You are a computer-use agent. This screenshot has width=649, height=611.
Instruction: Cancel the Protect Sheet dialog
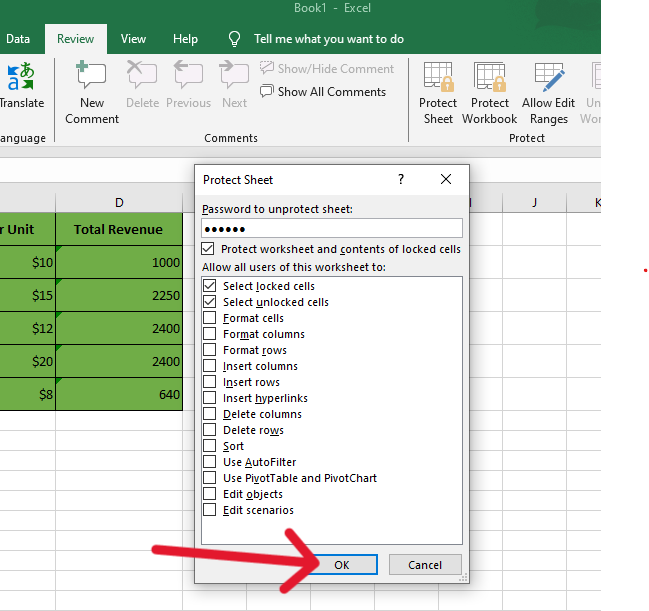pos(425,565)
